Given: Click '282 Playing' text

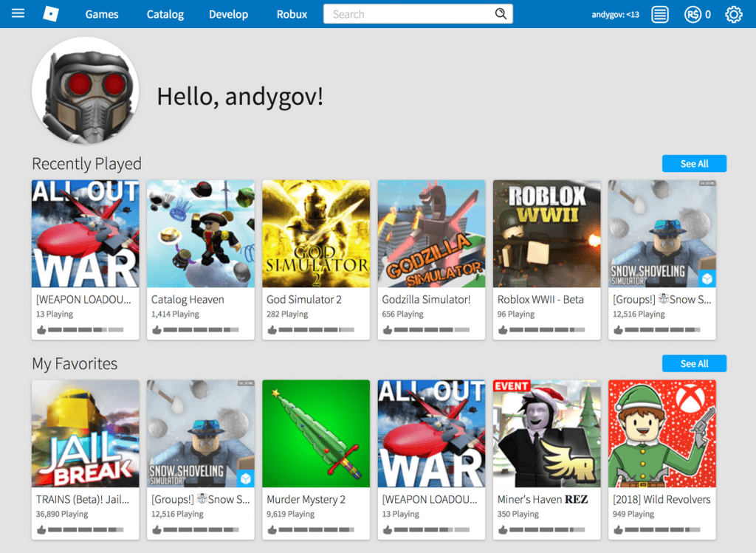Looking at the screenshot, I should 287,314.
